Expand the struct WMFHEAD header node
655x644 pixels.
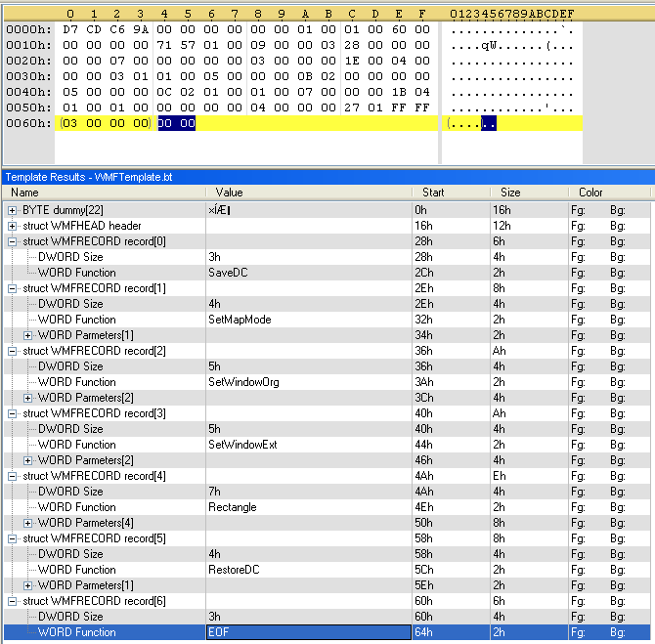click(x=13, y=226)
